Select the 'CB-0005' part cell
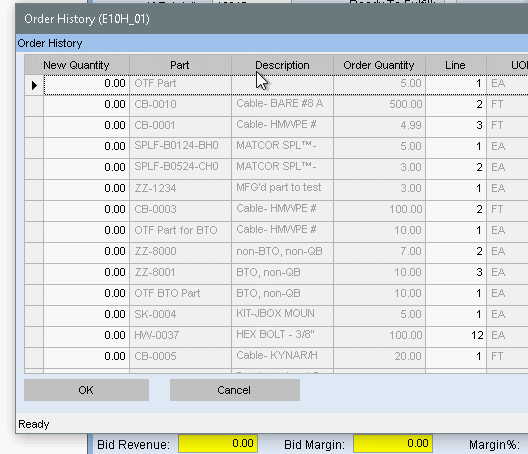The image size is (528, 454). tap(180, 358)
